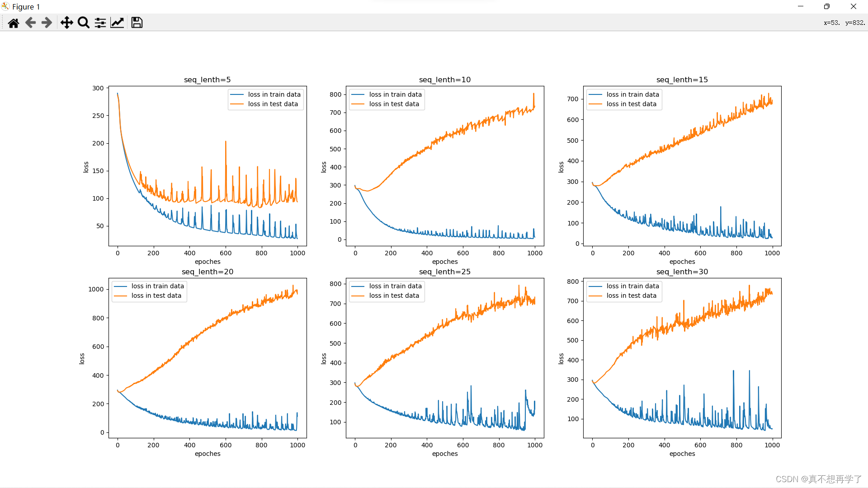Viewport: 868px width, 488px height.
Task: Click the seq_lenth=10 legend box
Action: pyautogui.click(x=387, y=99)
